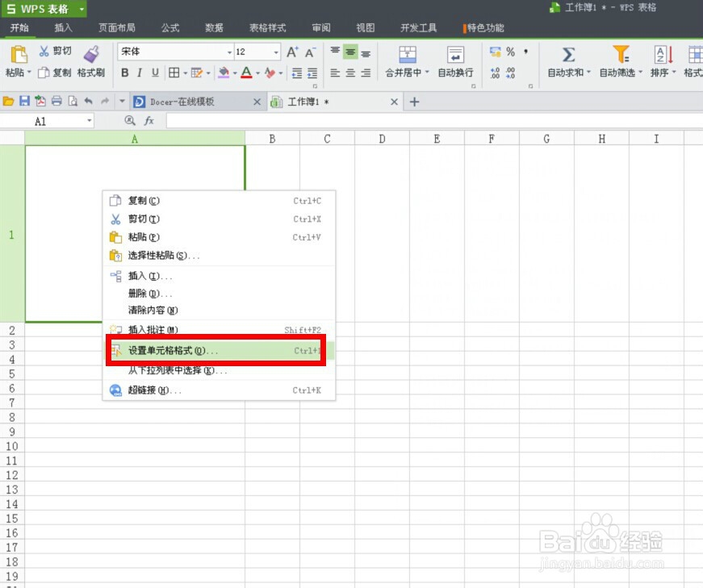Click the print icon in quick toolbar
This screenshot has width=703, height=588.
[56, 102]
